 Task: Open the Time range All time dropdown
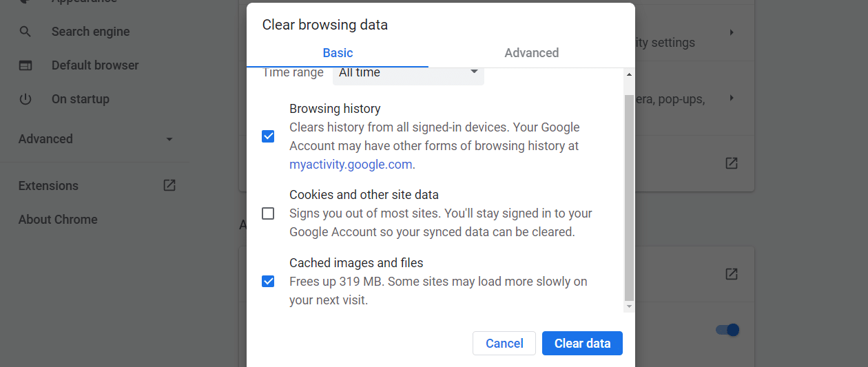(x=408, y=73)
